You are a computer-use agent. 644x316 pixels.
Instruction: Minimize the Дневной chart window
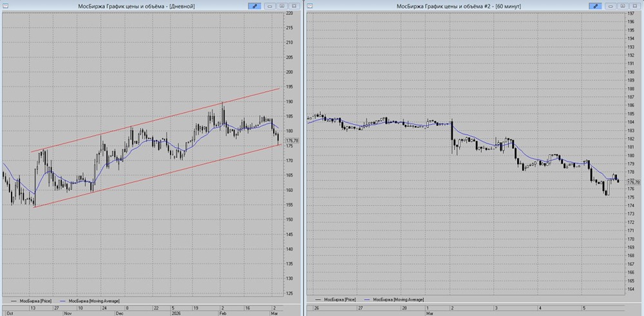point(269,6)
